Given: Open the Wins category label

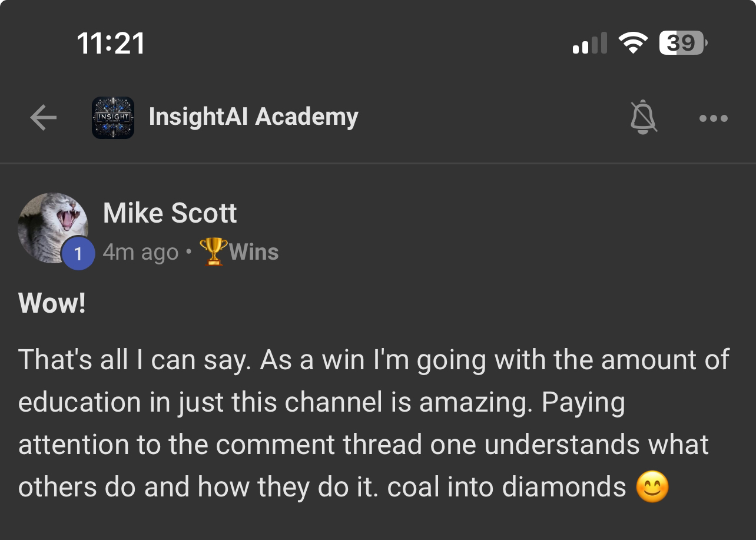Looking at the screenshot, I should tap(253, 252).
